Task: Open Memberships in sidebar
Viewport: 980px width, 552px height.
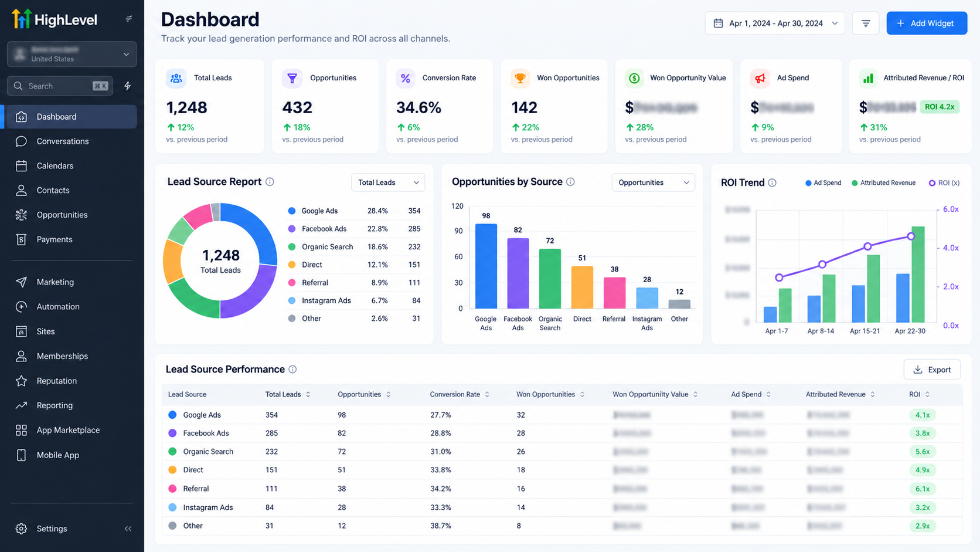Action: tap(71, 356)
